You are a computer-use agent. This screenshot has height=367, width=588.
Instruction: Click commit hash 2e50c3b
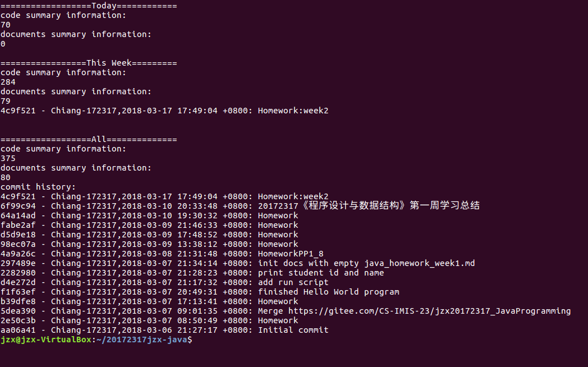pyautogui.click(x=18, y=320)
